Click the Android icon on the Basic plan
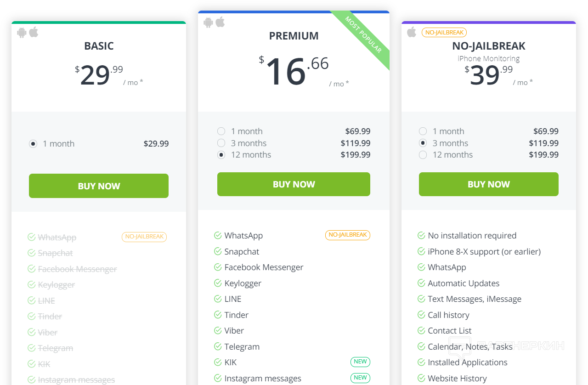Viewport: 588px width, 385px height. coord(22,32)
